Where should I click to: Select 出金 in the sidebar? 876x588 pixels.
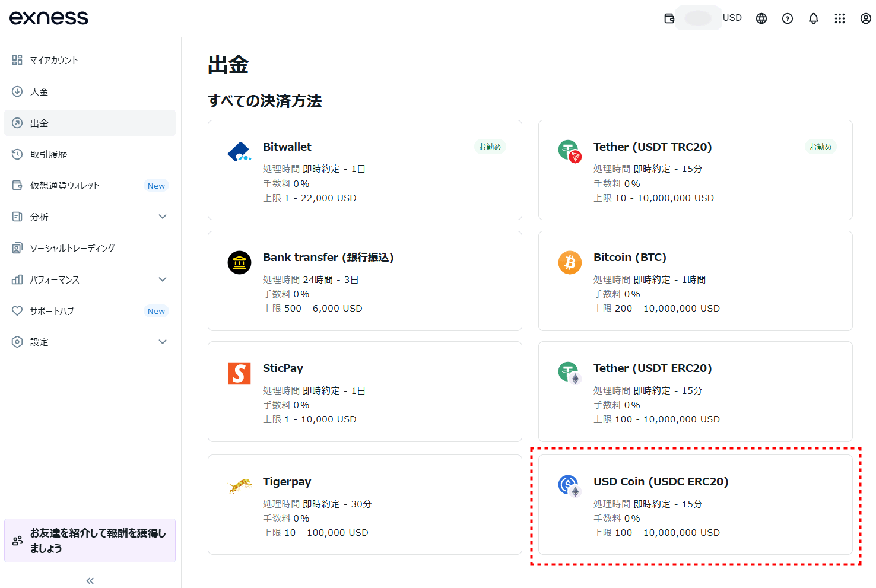click(x=90, y=123)
